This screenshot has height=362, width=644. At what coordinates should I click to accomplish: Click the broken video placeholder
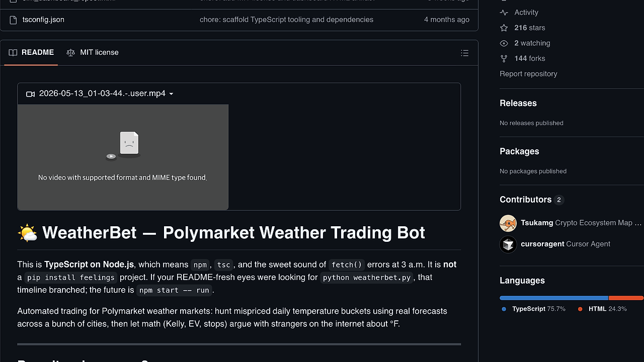coord(123,157)
